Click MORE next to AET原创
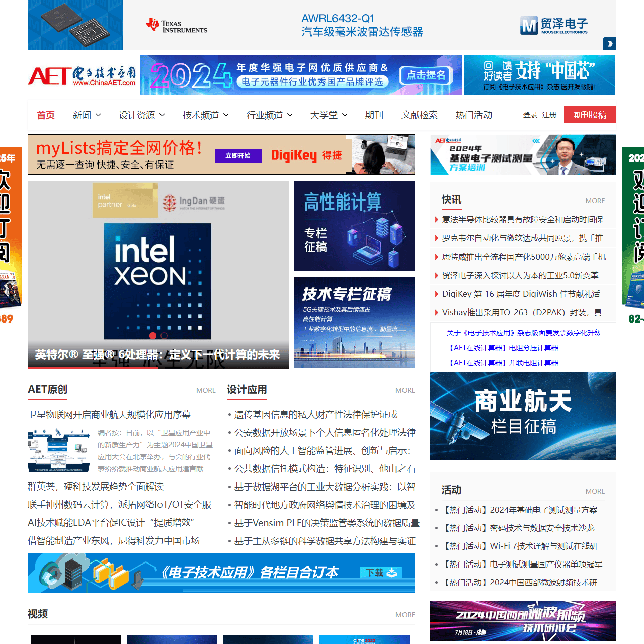 (x=206, y=390)
